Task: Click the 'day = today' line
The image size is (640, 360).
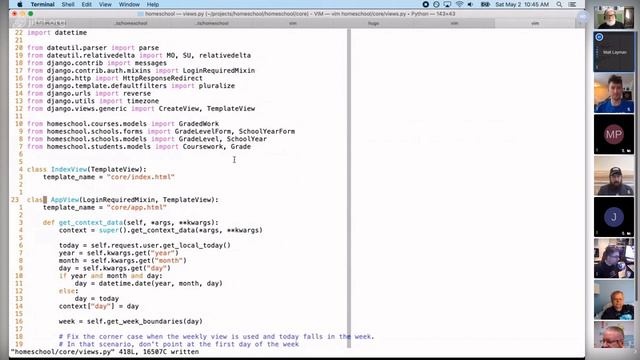Action: click(97, 299)
